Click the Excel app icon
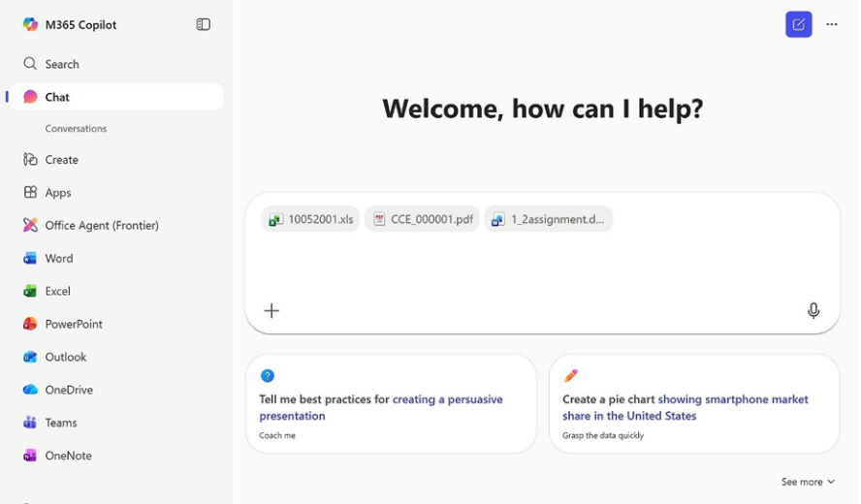Screen dimensions: 861x504 (x=30, y=291)
